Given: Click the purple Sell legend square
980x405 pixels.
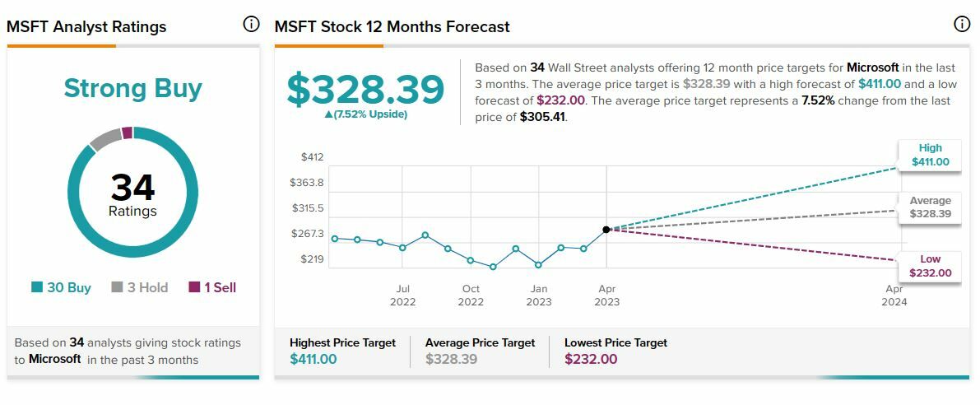Looking at the screenshot, I should (194, 287).
